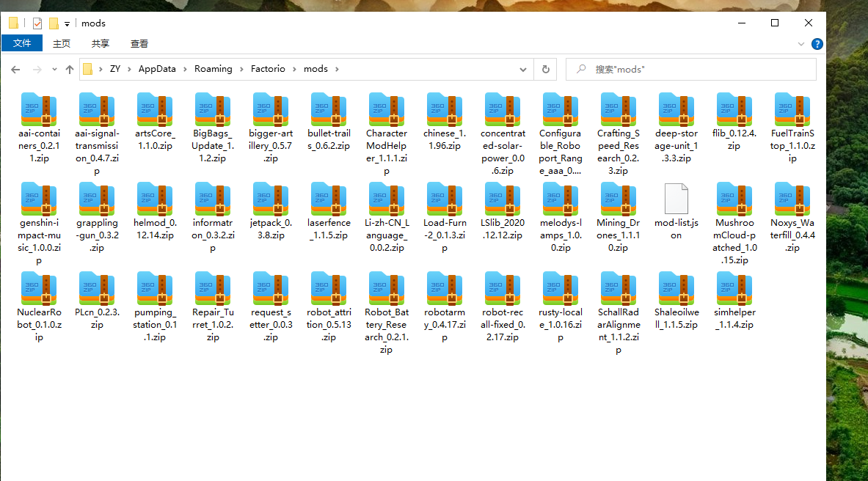Select the Robot_Battery_Research_0.2.1.zip icon
Viewport: 868px width, 481px height.
click(387, 289)
